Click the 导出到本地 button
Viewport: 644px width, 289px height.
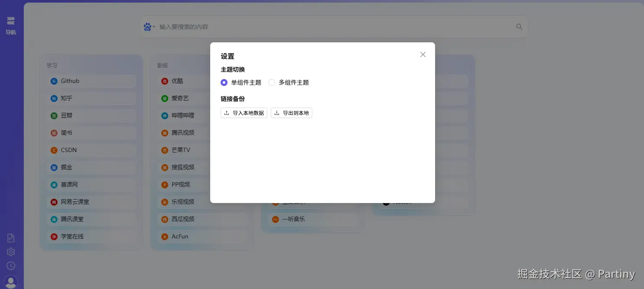point(291,113)
